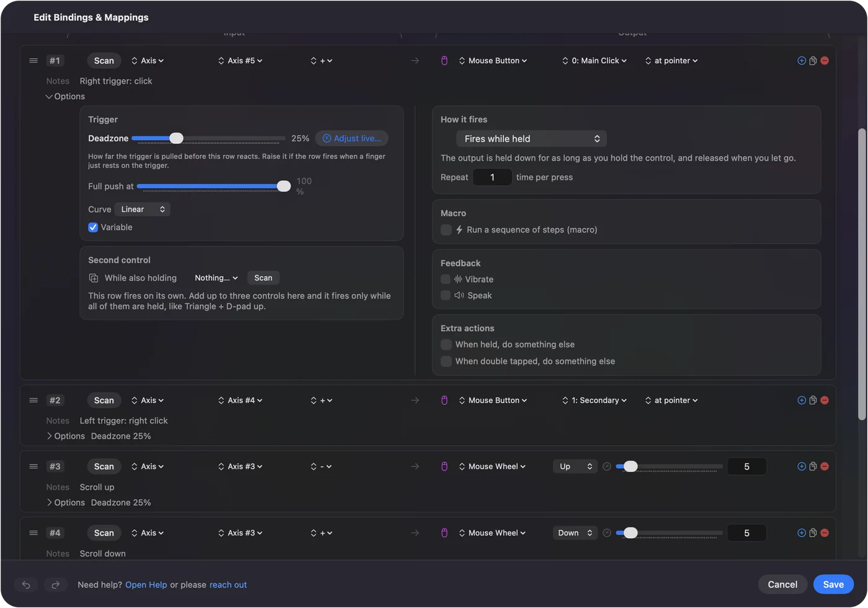Click the undo arrow in the footer

coord(26,584)
